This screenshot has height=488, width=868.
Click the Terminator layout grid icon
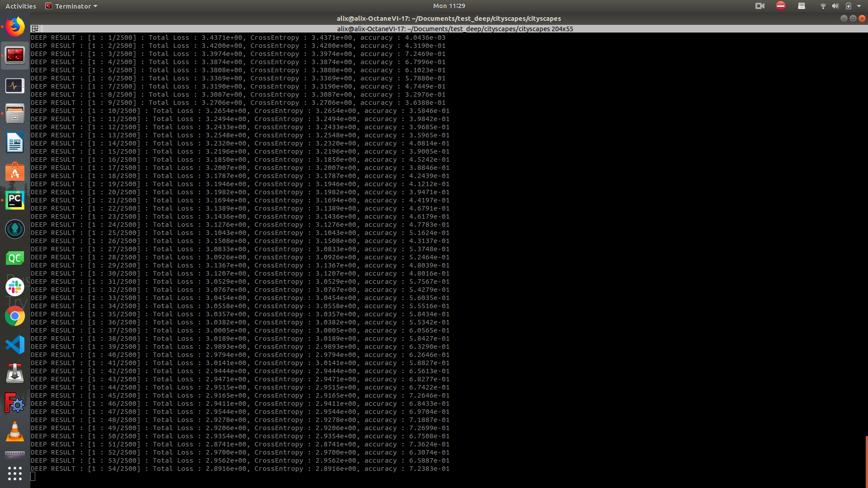(x=35, y=29)
